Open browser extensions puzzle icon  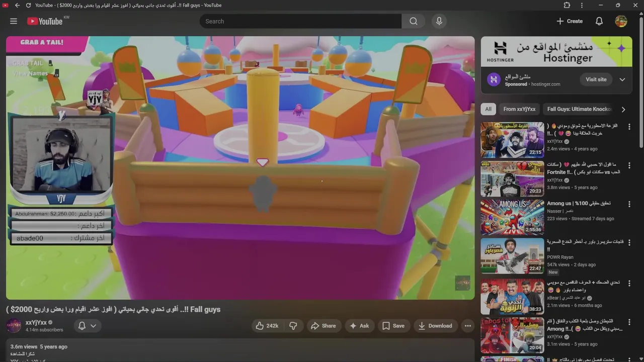coord(567,5)
